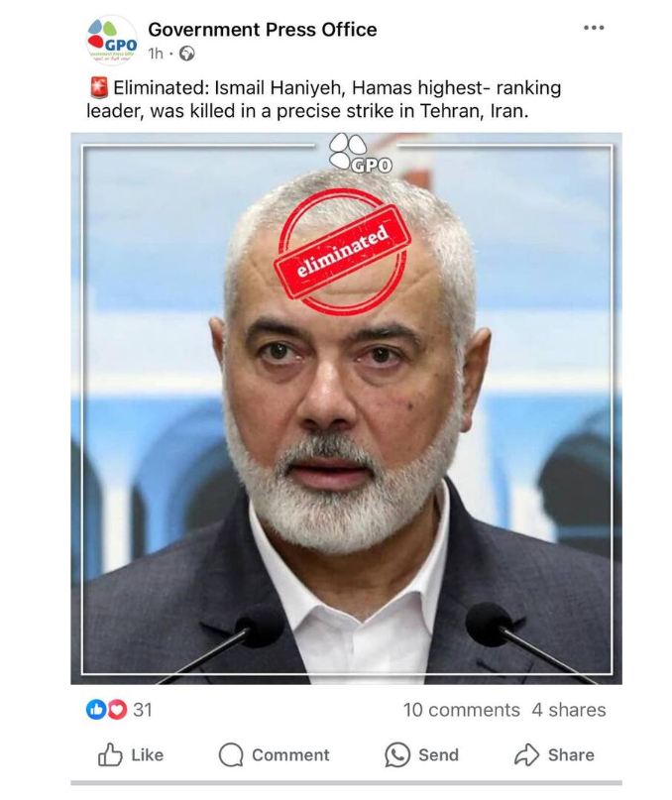Click the thumbs-up Like icon

(110, 754)
